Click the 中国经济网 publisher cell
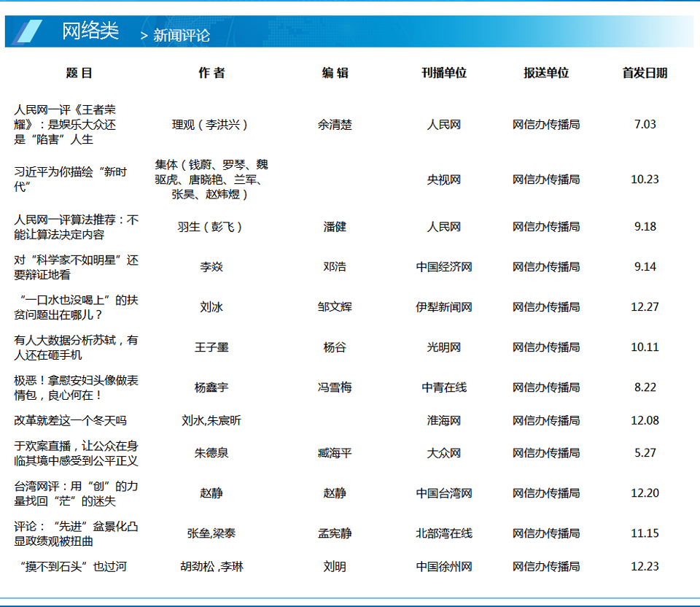This screenshot has width=700, height=607. [443, 267]
